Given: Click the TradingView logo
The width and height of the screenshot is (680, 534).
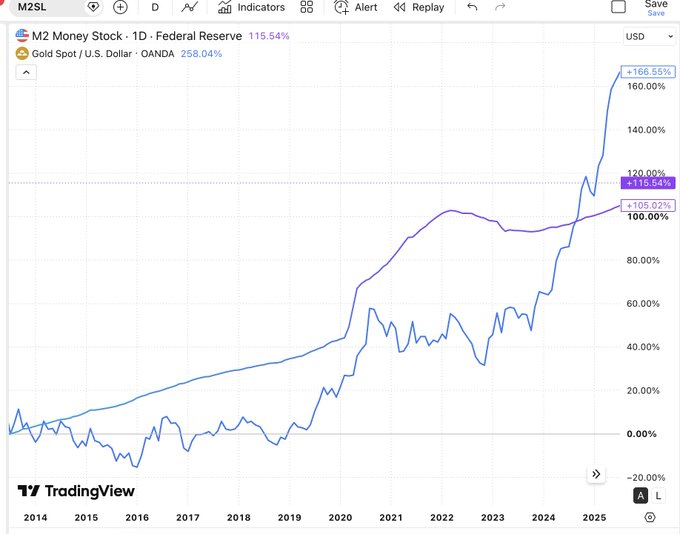Looking at the screenshot, I should (x=76, y=491).
